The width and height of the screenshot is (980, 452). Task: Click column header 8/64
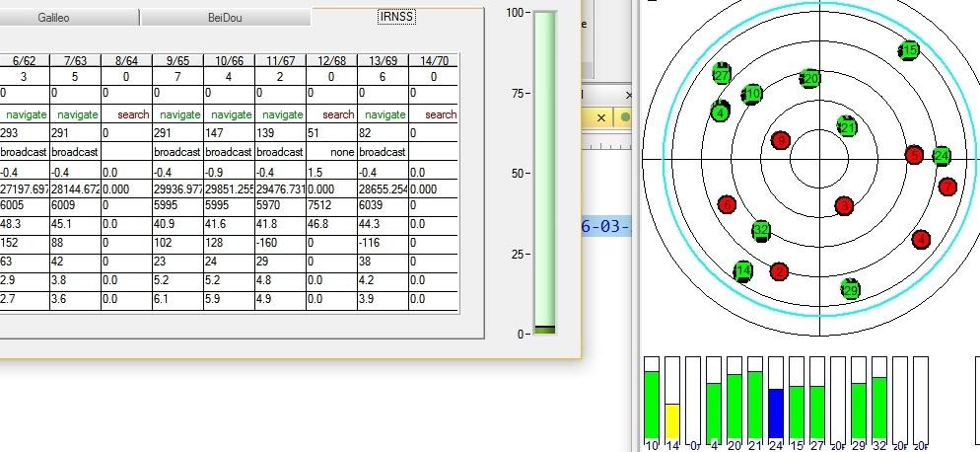point(126,61)
